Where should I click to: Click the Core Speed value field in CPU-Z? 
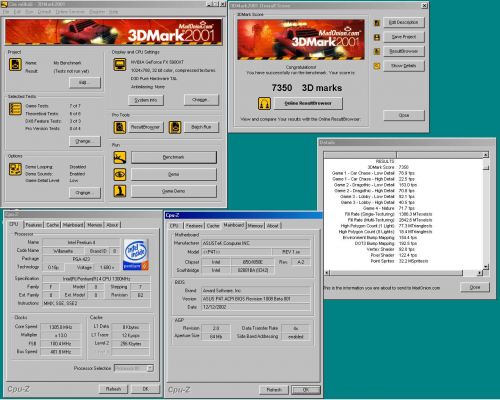(61, 327)
